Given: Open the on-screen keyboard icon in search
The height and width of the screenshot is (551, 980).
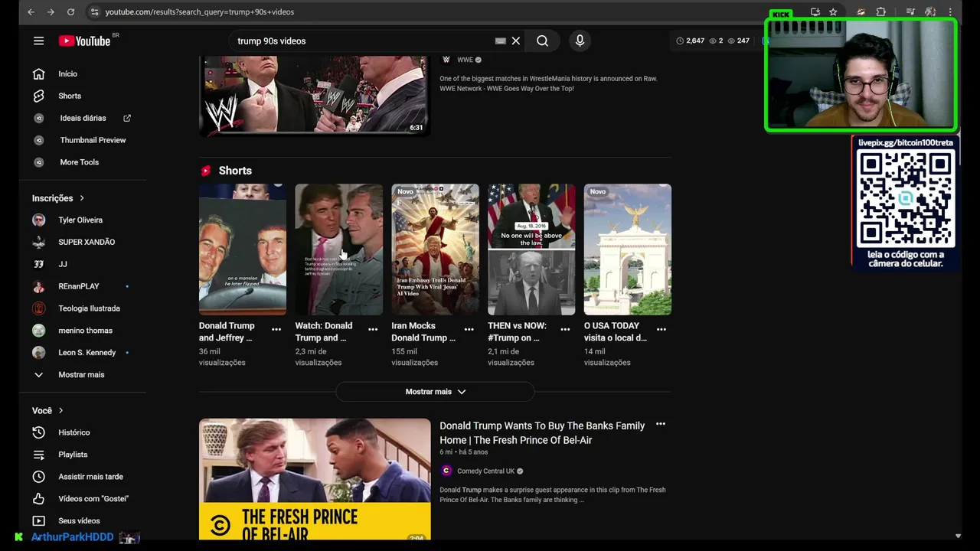Looking at the screenshot, I should (500, 41).
